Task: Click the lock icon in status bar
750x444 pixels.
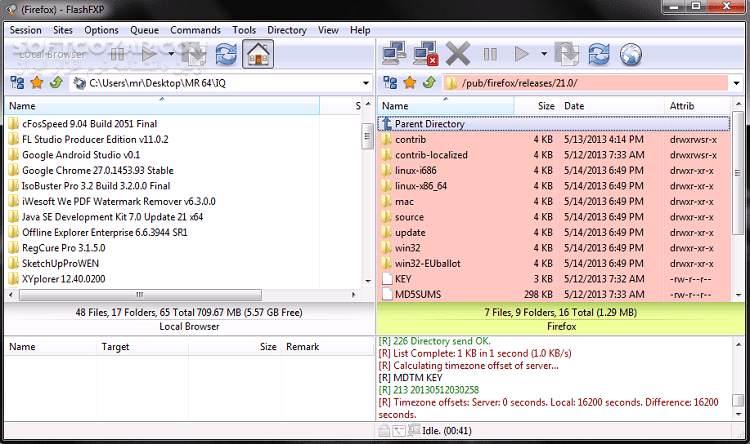Action: coord(384,431)
